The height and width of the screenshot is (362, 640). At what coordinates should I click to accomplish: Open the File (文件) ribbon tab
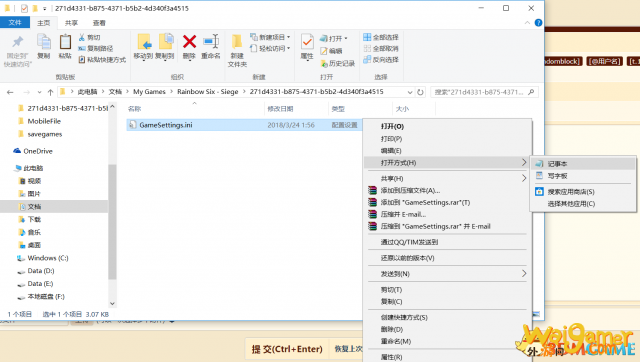pyautogui.click(x=15, y=22)
